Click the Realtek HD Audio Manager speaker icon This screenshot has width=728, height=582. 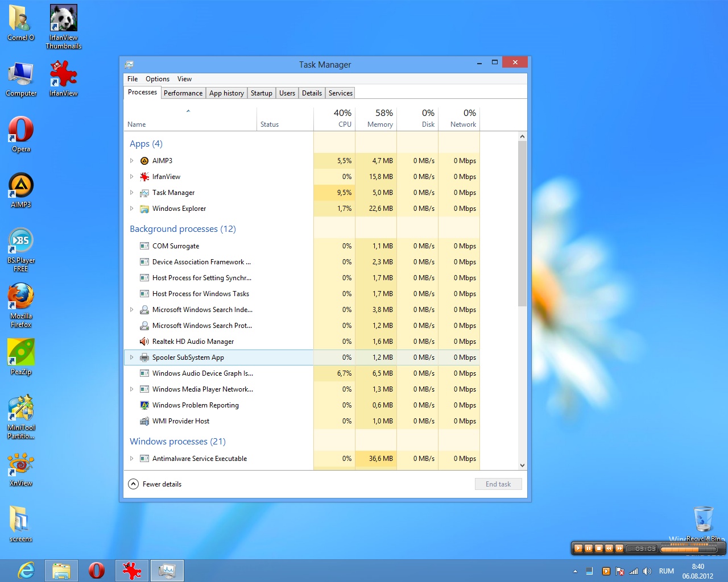144,342
